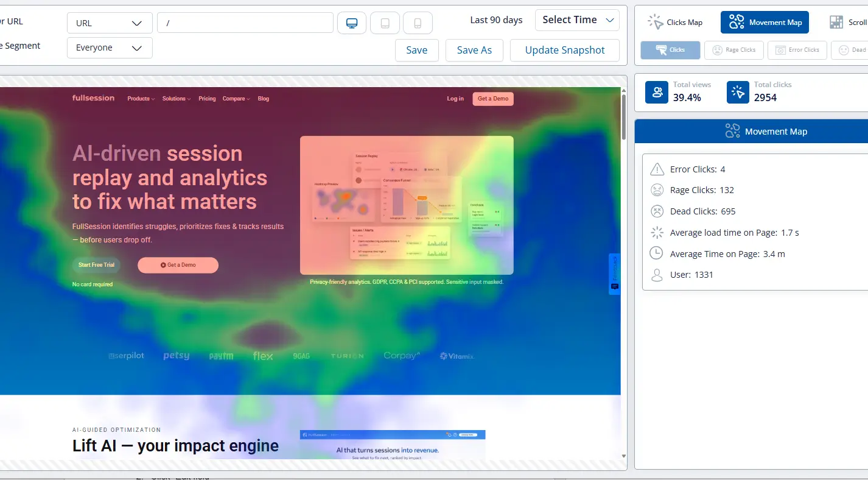
Task: Expand the Everyone segment dropdown
Action: point(110,48)
